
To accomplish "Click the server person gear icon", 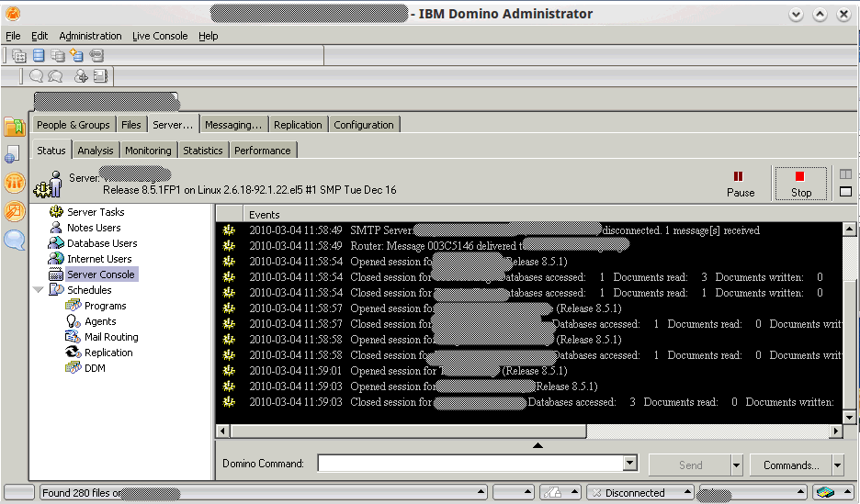I will click(49, 185).
